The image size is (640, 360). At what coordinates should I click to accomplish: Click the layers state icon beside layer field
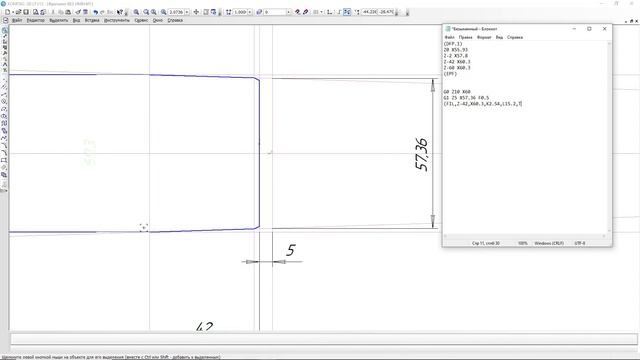pos(259,12)
